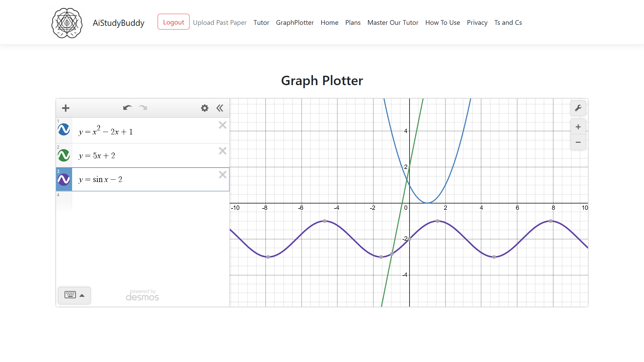Viewport: 644px width, 362px height.
Task: Delete the sin x − 2 expression
Action: 222,175
